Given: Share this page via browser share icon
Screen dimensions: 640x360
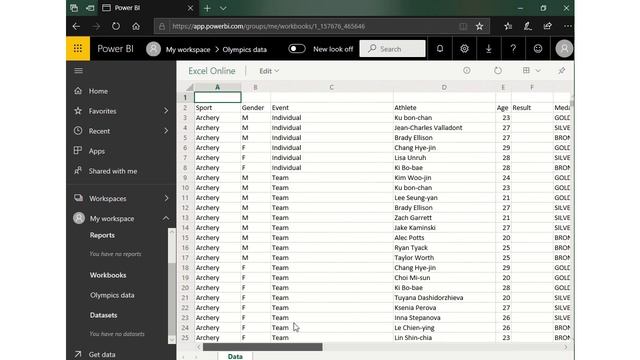Looking at the screenshot, I should [547, 26].
